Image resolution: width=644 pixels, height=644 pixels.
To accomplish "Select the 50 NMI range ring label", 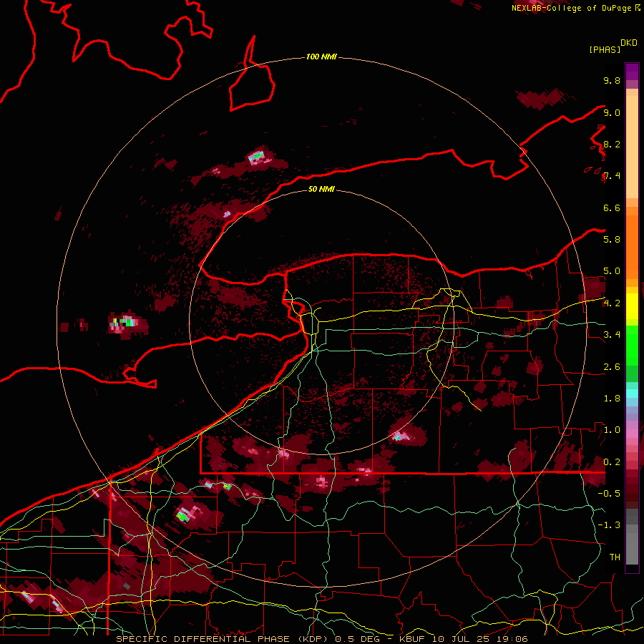I will (321, 189).
